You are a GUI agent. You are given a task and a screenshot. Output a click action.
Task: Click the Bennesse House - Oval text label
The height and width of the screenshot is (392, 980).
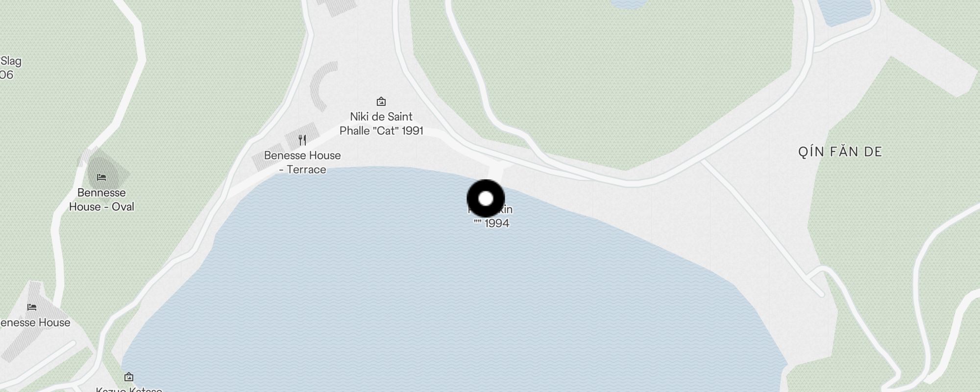101,199
